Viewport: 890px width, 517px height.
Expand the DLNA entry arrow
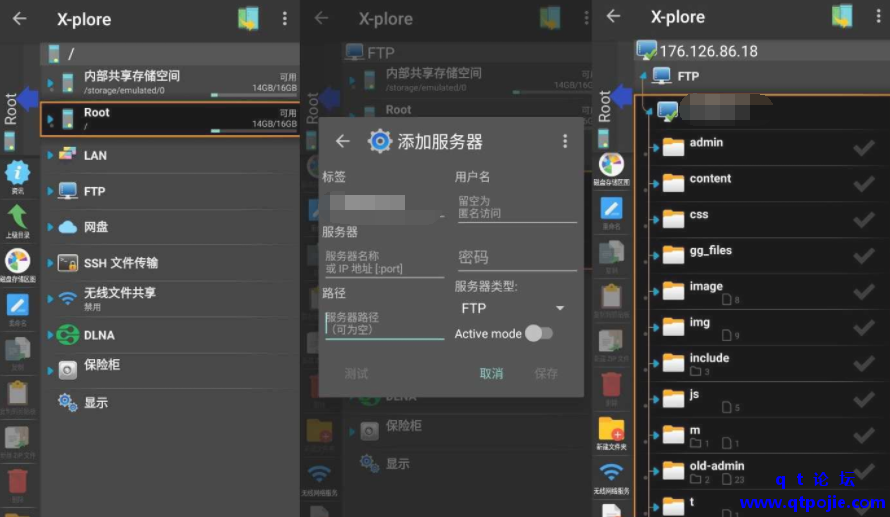[x=50, y=335]
